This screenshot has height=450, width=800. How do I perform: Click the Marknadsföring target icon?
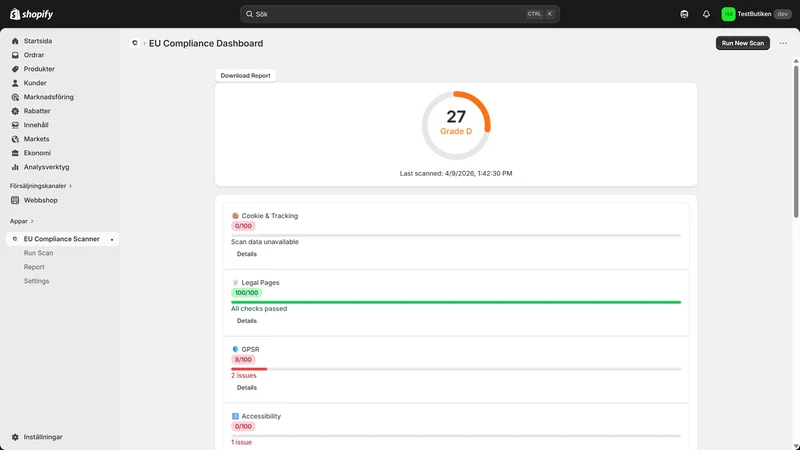pos(15,97)
